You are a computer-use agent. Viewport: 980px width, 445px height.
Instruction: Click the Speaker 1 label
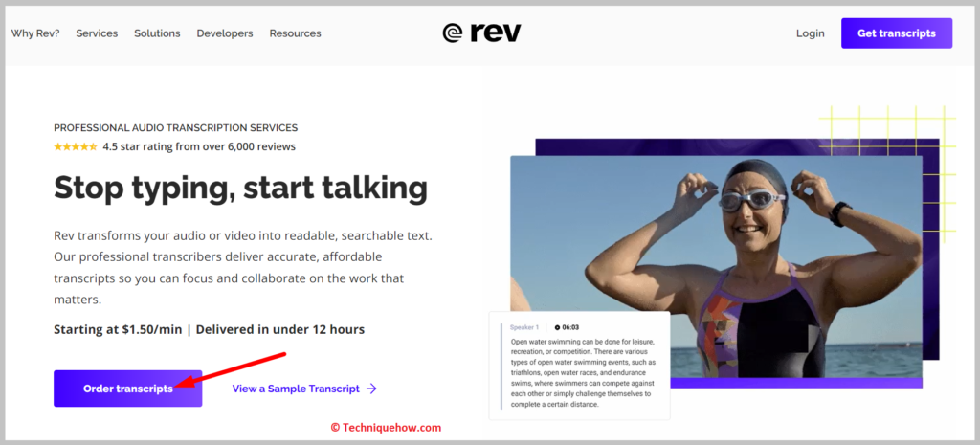click(x=524, y=327)
